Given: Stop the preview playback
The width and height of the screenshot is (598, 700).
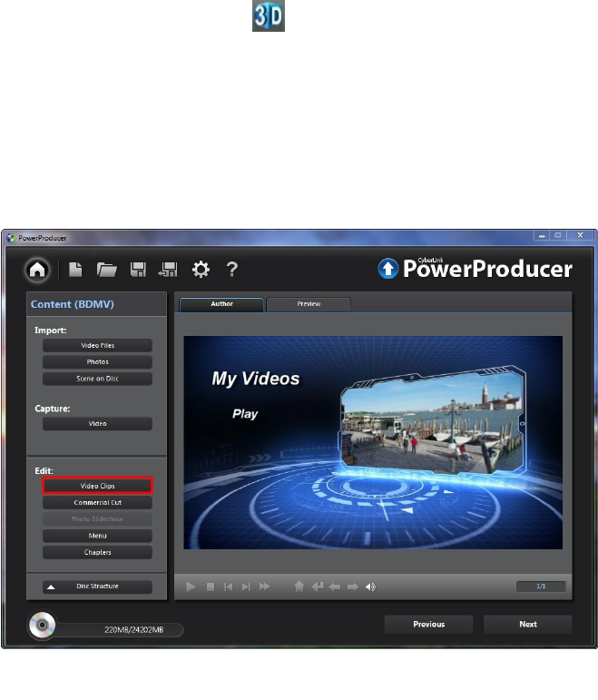Looking at the screenshot, I should [x=211, y=587].
